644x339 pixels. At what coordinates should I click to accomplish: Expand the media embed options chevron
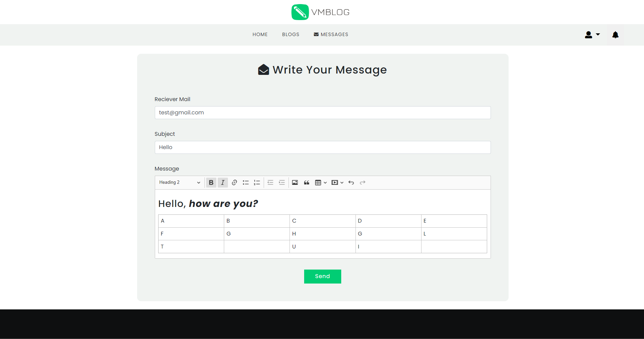pos(342,182)
